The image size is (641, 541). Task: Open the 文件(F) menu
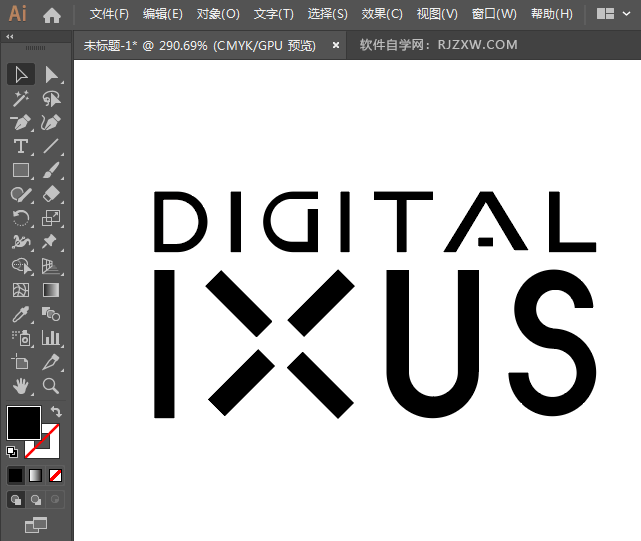109,14
